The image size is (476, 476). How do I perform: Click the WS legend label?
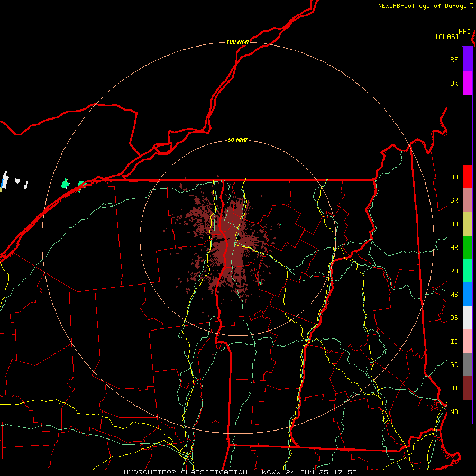click(454, 294)
